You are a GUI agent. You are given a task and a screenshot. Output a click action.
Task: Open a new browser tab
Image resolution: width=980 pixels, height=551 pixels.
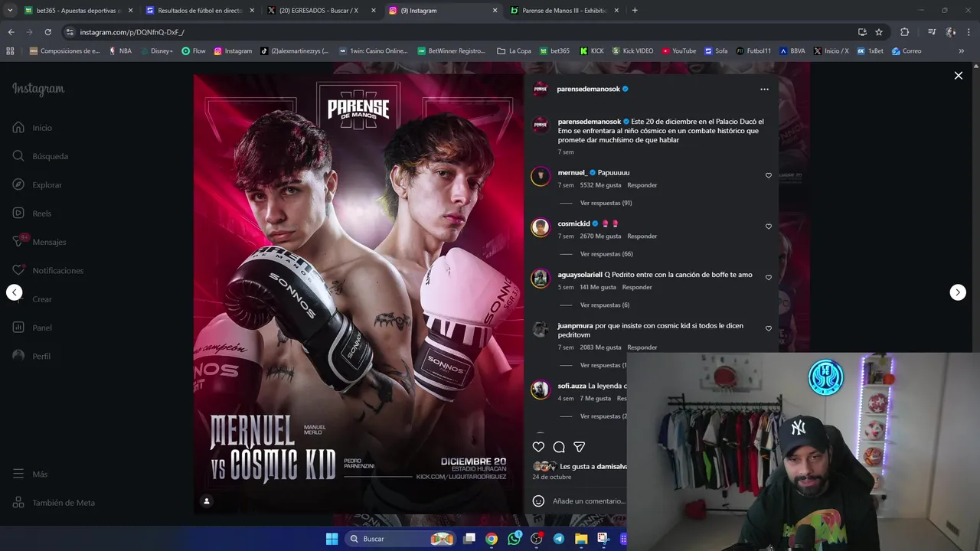tap(635, 11)
